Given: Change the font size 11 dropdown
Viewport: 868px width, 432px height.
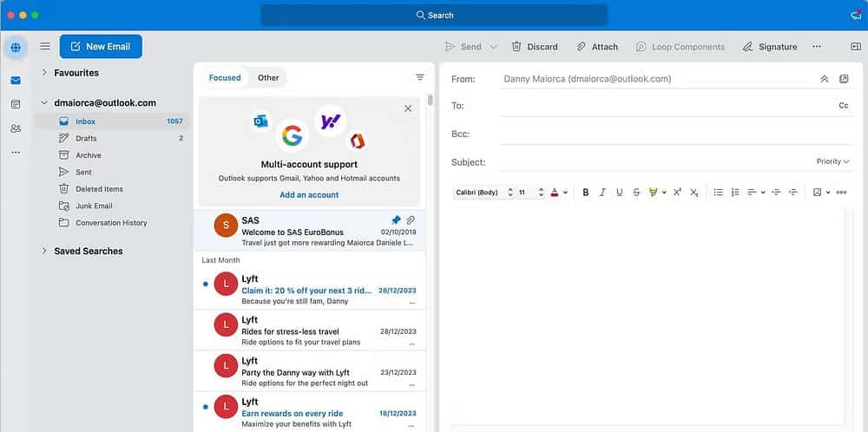Looking at the screenshot, I should pyautogui.click(x=531, y=193).
